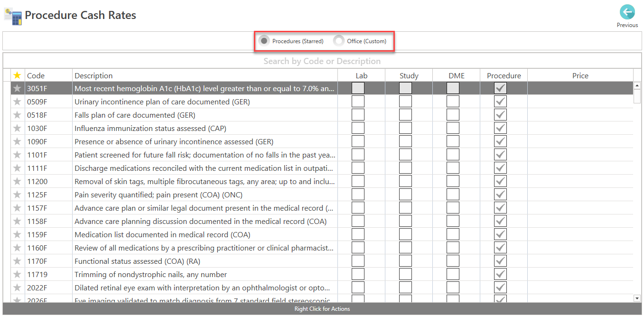The height and width of the screenshot is (316, 644).
Task: Select the Procedures (Starred) radio button
Action: (264, 41)
